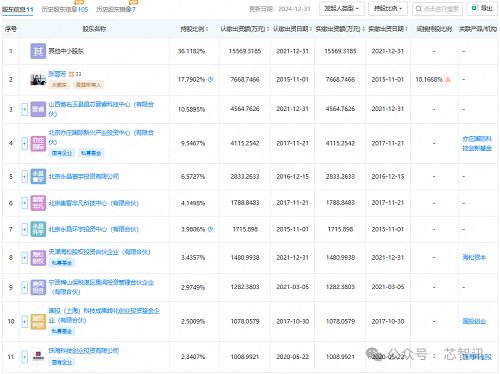This screenshot has width=500, height=374.
Task: Expand row 9 with the plus toggle
Action: pos(24,287)
